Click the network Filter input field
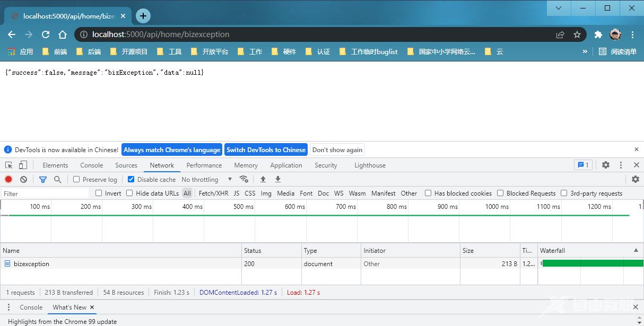 (x=45, y=193)
